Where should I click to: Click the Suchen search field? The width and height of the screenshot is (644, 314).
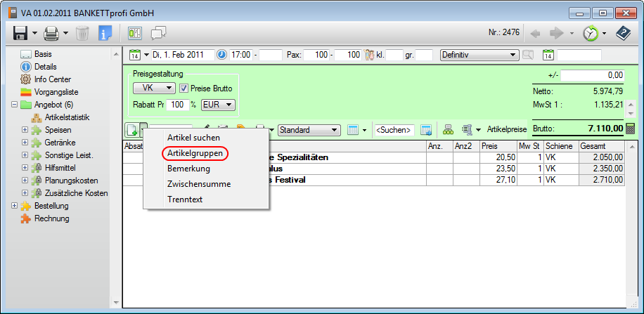click(394, 130)
